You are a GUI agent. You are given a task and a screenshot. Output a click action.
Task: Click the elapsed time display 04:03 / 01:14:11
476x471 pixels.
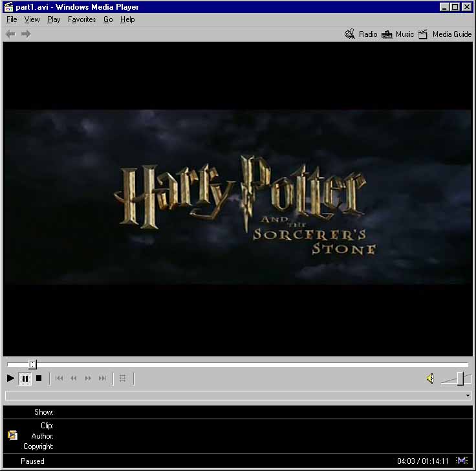pyautogui.click(x=422, y=461)
